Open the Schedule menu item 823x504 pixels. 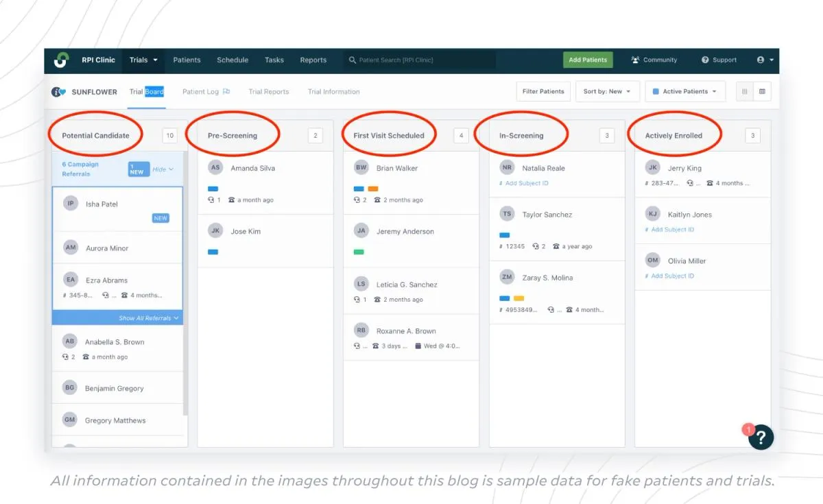coord(232,60)
